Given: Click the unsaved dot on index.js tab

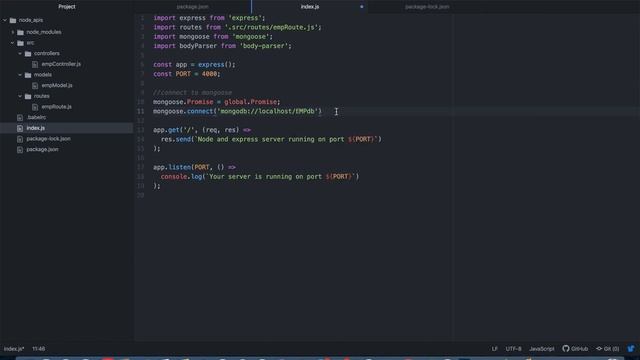Looking at the screenshot, I should (x=362, y=7).
